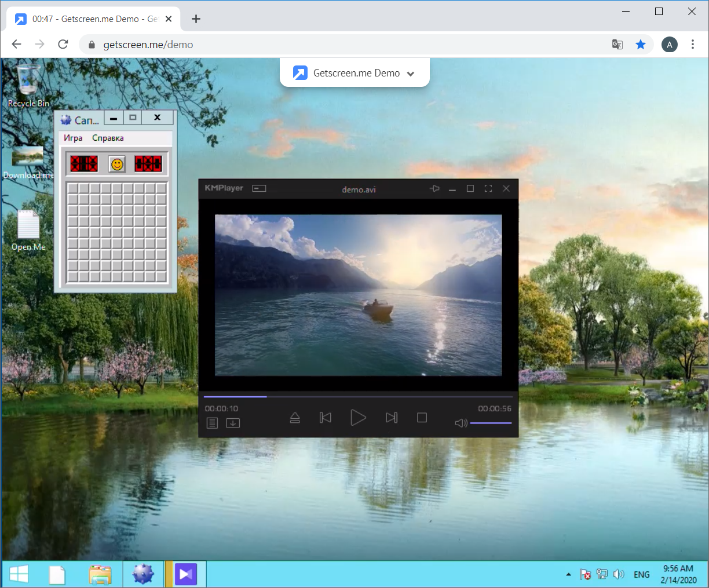The height and width of the screenshot is (588, 709).
Task: Click the Minesweeper window title icon
Action: pyautogui.click(x=66, y=120)
